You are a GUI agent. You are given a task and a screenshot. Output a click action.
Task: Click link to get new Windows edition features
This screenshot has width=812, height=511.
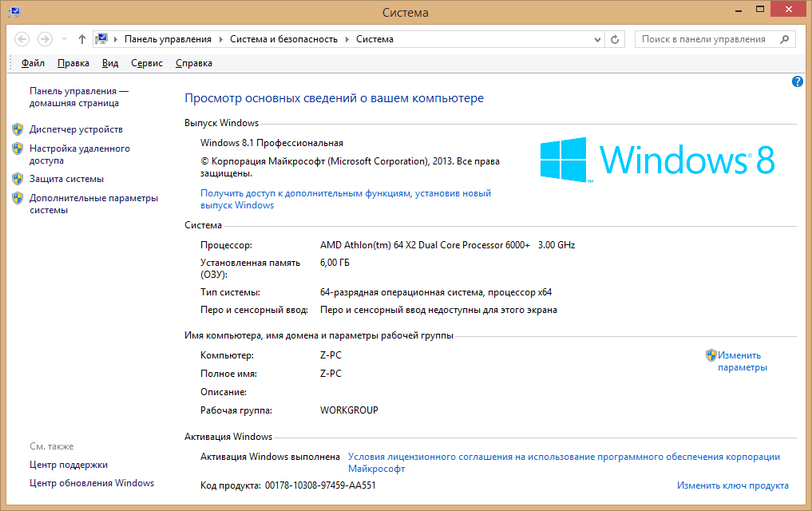pyautogui.click(x=346, y=199)
